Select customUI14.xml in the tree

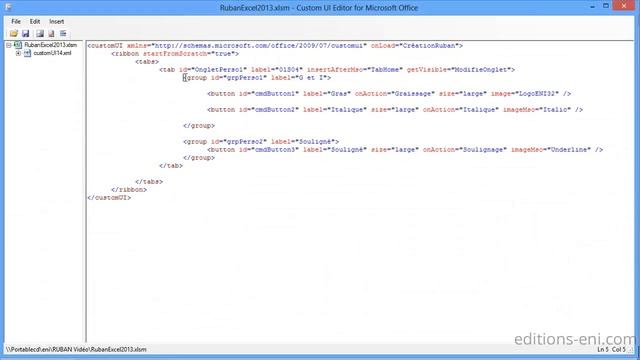52,53
